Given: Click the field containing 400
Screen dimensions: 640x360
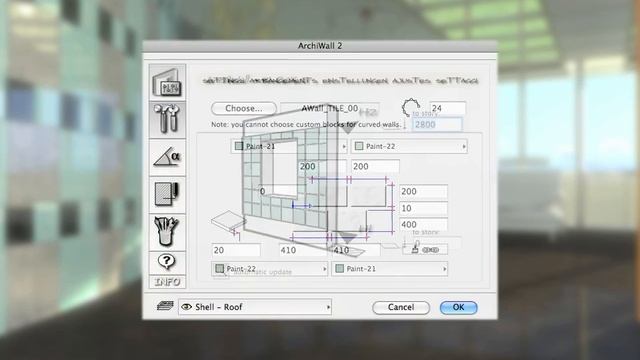Looking at the screenshot, I should coord(423,224).
